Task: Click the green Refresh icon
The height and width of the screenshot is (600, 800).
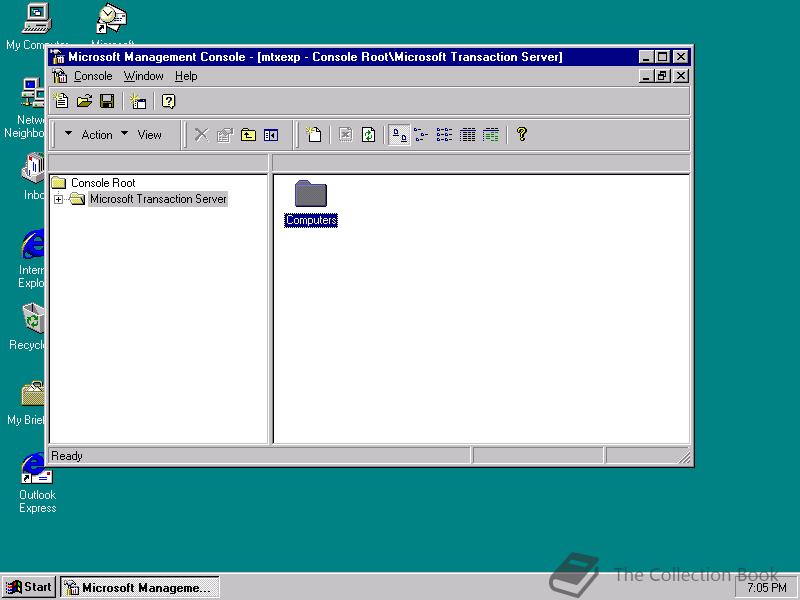Action: tap(368, 135)
